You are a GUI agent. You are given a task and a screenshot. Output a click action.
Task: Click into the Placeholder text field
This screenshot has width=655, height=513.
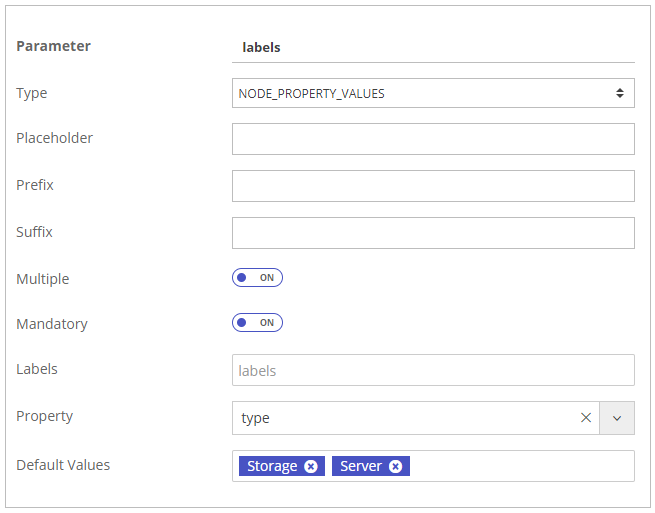(x=432, y=139)
